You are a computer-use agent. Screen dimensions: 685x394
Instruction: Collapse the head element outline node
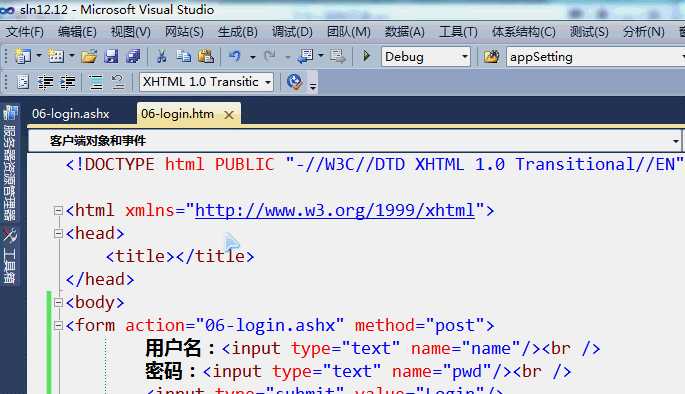click(x=58, y=234)
